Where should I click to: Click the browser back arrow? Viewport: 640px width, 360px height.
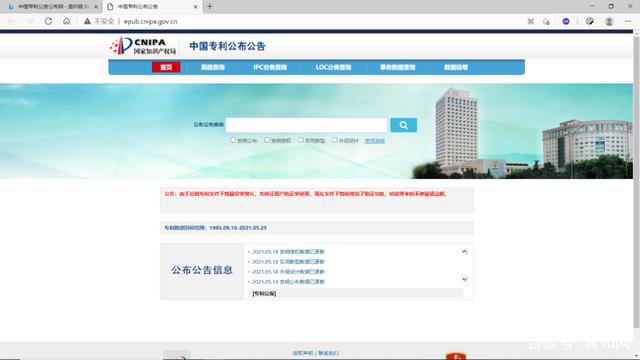click(x=11, y=21)
